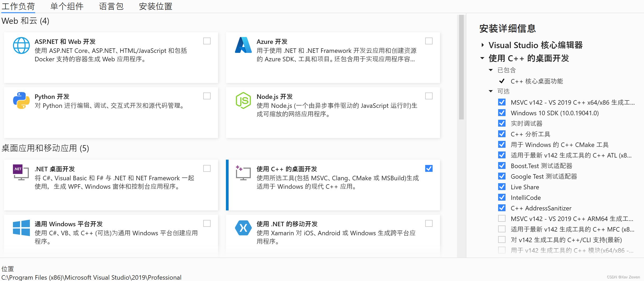Uncheck Google Test 测试适配器
This screenshot has width=644, height=281.
click(502, 176)
